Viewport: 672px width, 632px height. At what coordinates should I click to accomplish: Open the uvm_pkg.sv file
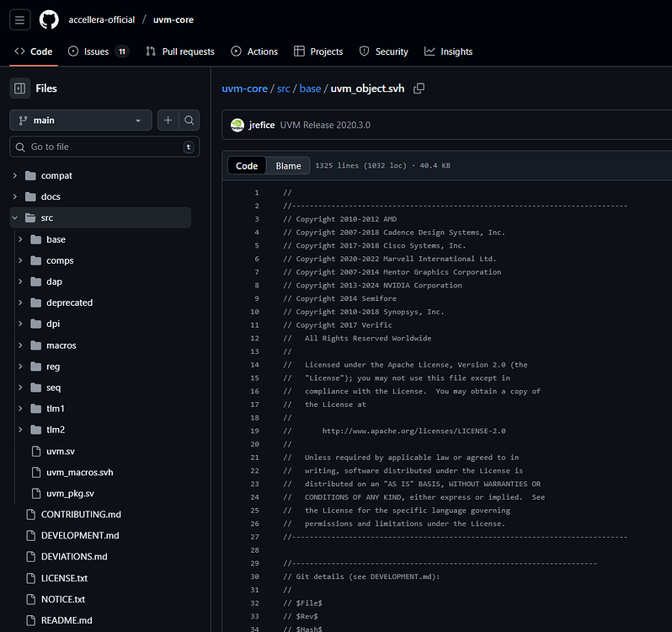click(70, 493)
